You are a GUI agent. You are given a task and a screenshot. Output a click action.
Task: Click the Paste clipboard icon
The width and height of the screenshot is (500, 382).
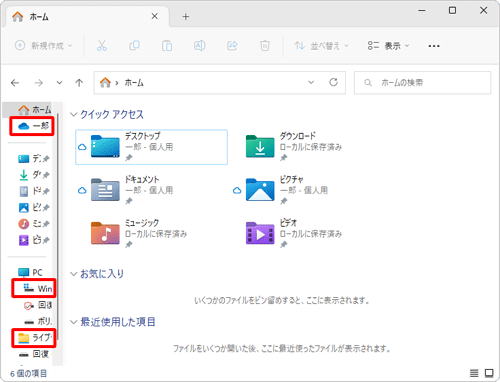(x=167, y=45)
